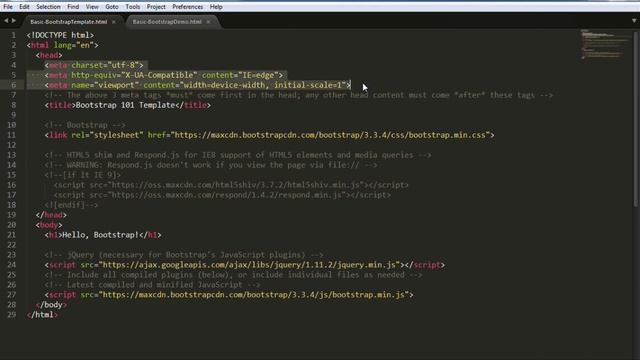Click the HTML5 shim comment line
The image size is (640, 360).
tap(238, 155)
